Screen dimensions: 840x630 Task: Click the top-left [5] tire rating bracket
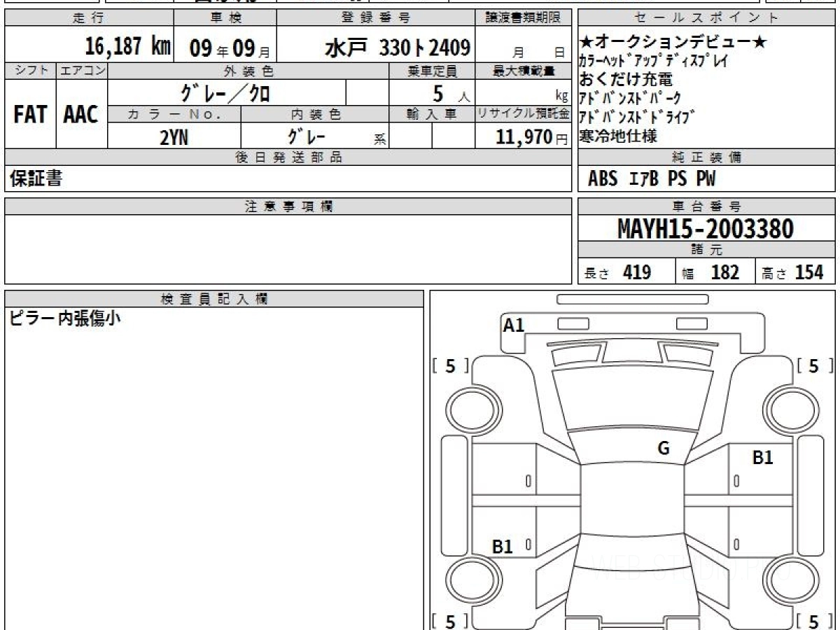pos(450,365)
